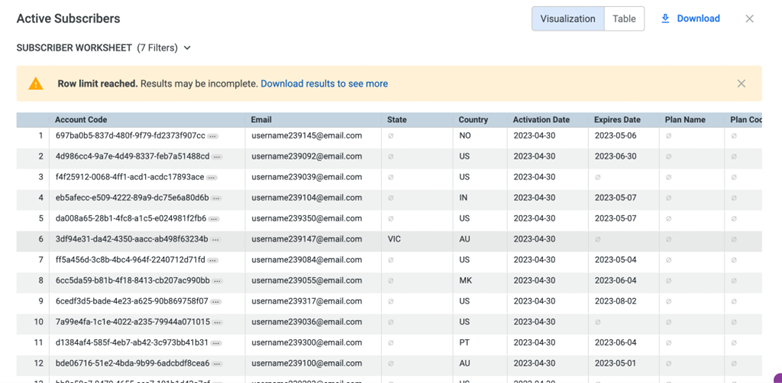Click the MK country cell
The image size is (782, 383).
[x=465, y=280]
